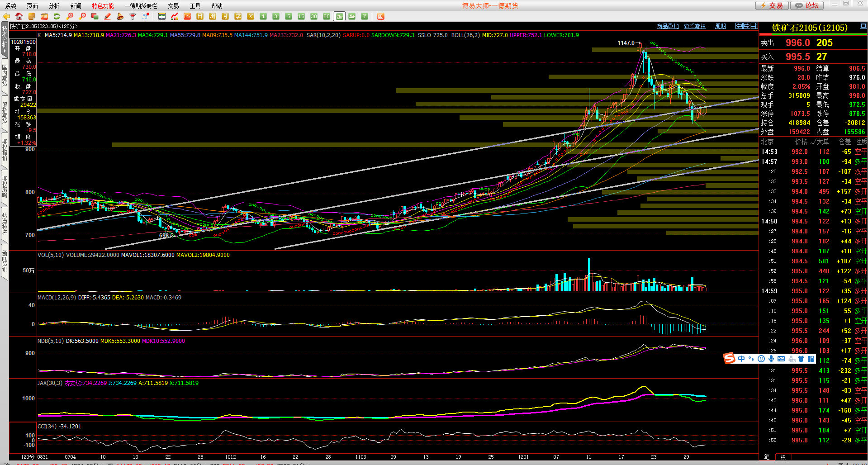Select the 60-minute period button
Image resolution: width=868 pixels, height=465 pixels.
point(327,16)
